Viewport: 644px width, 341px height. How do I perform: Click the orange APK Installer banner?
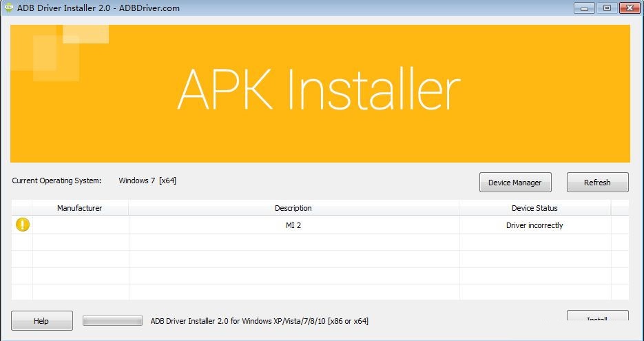320,94
